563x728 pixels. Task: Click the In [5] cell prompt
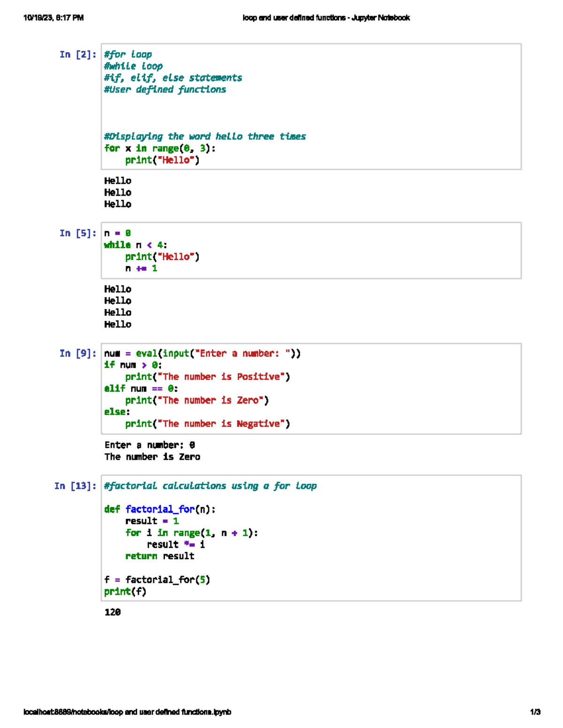coord(78,233)
